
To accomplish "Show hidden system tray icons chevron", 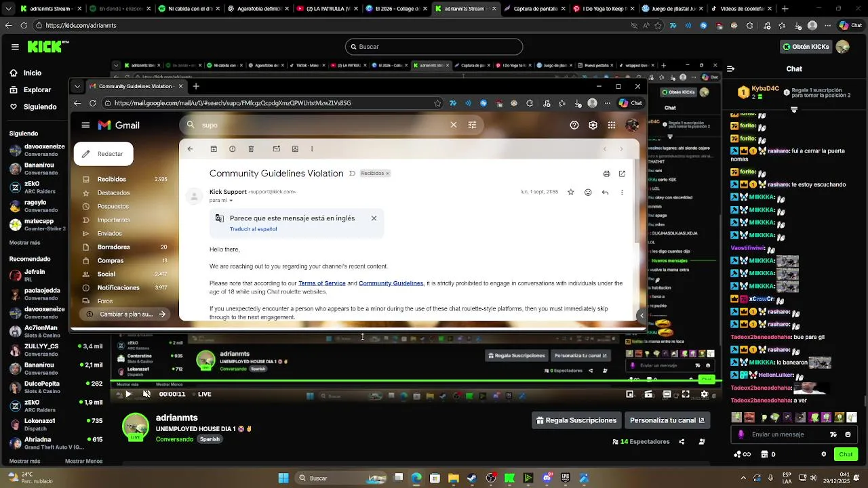I will pyautogui.click(x=743, y=478).
